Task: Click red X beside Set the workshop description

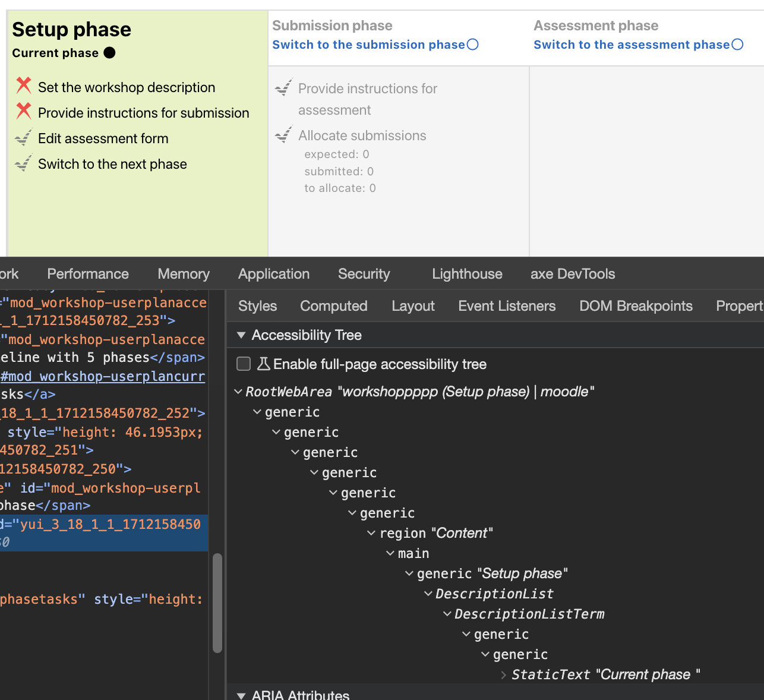Action: click(x=24, y=86)
